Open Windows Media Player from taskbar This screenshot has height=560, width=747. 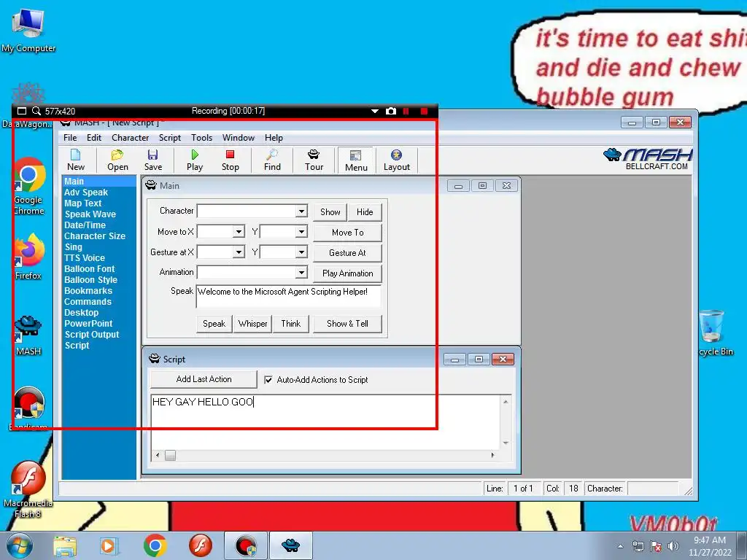(109, 545)
